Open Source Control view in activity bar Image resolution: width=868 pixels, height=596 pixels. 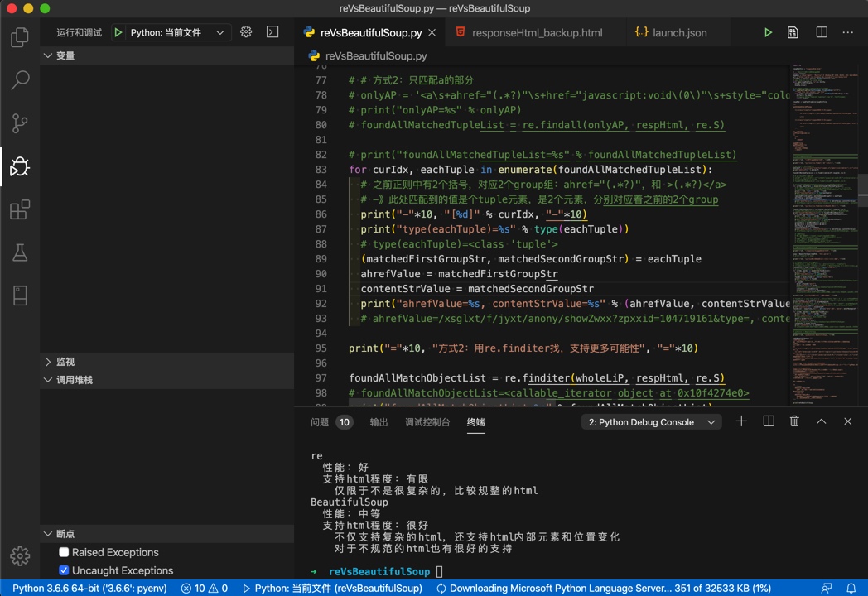20,123
